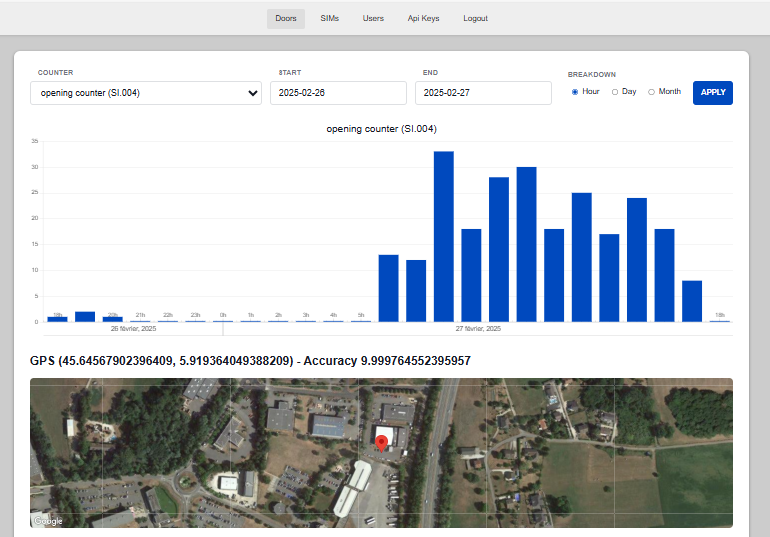This screenshot has width=770, height=537.
Task: Click the GPS coordinates heading
Action: click(x=250, y=360)
